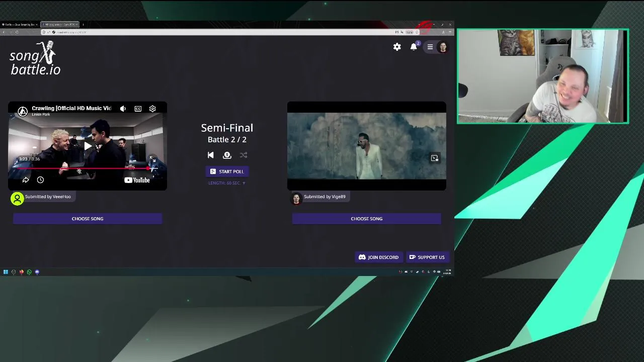Open WhatsApp from the taskbar
644x362 pixels.
29,272
